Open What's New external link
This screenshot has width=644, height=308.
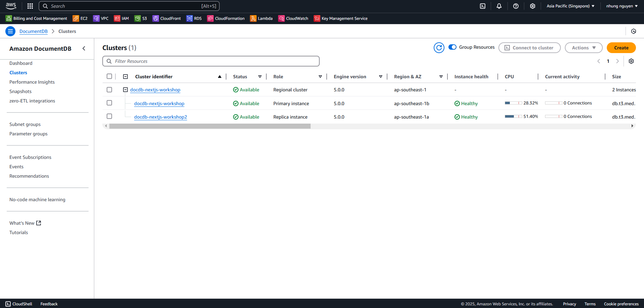(25, 223)
